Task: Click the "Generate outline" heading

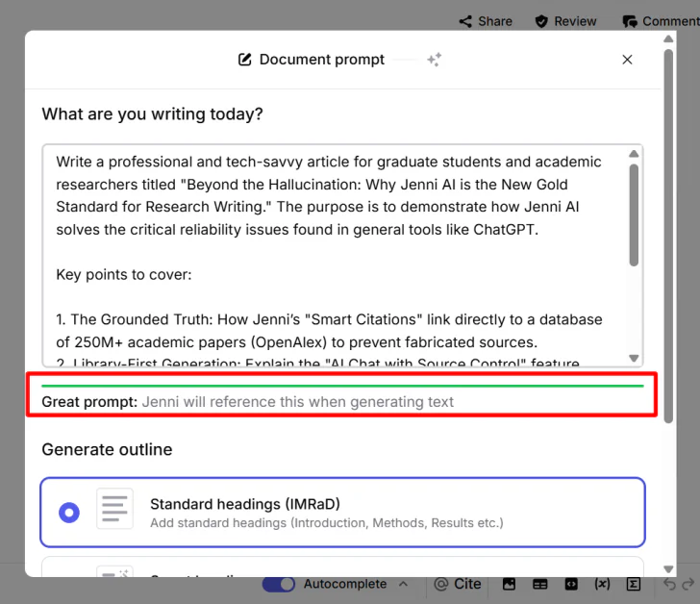Action: tap(107, 449)
